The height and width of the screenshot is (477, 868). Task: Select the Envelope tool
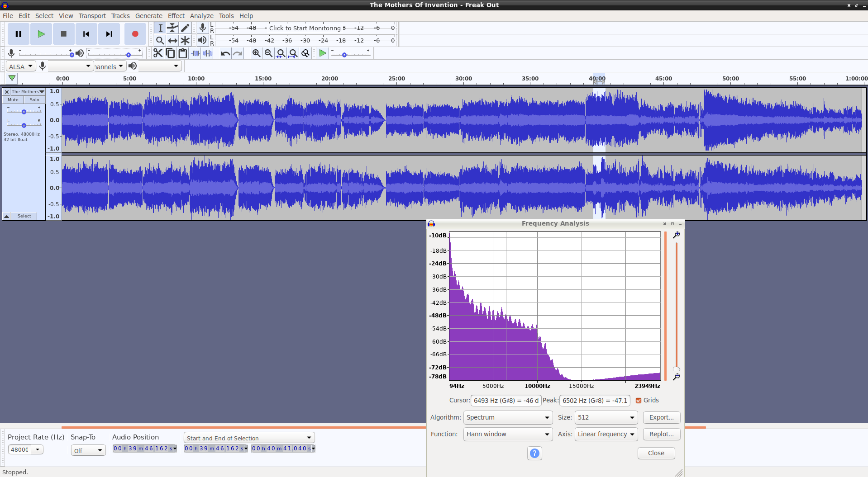(172, 28)
